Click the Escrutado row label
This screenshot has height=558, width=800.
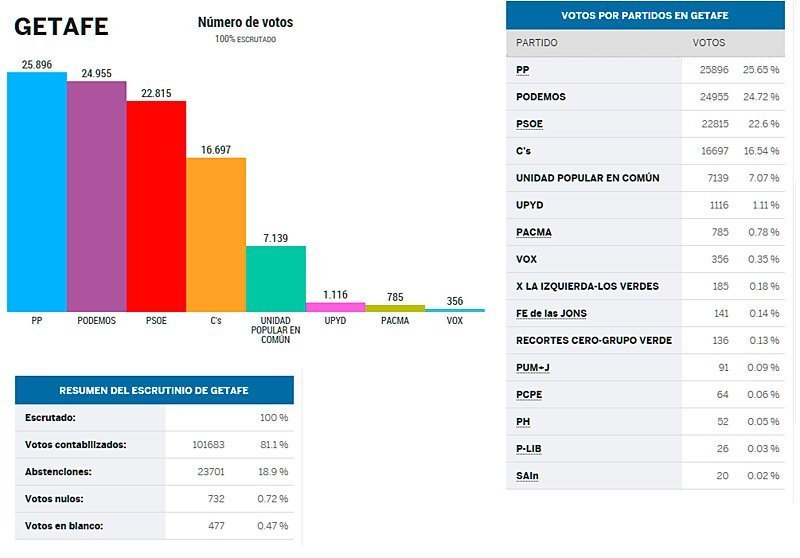click(50, 417)
